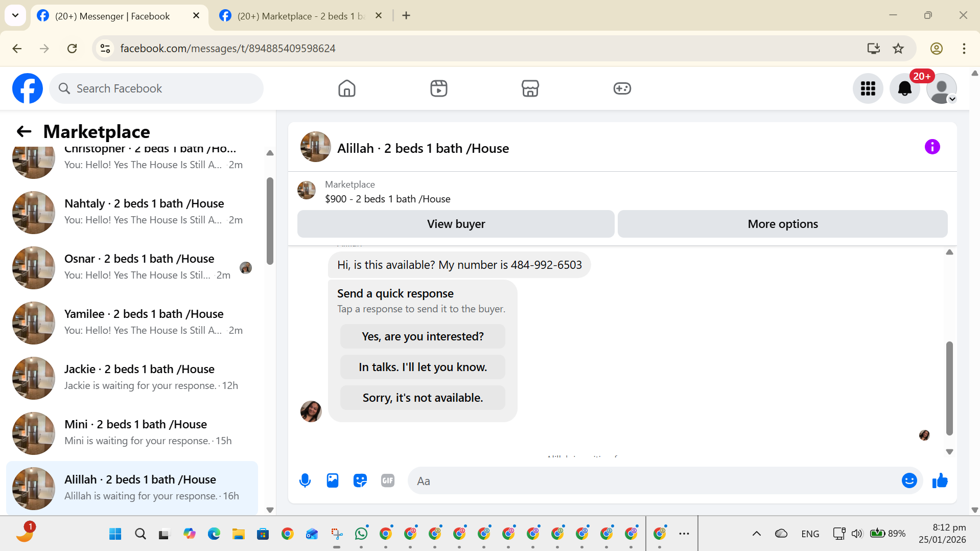This screenshot has height=551, width=980.
Task: Close the Marketplace browser tab
Action: (x=379, y=16)
